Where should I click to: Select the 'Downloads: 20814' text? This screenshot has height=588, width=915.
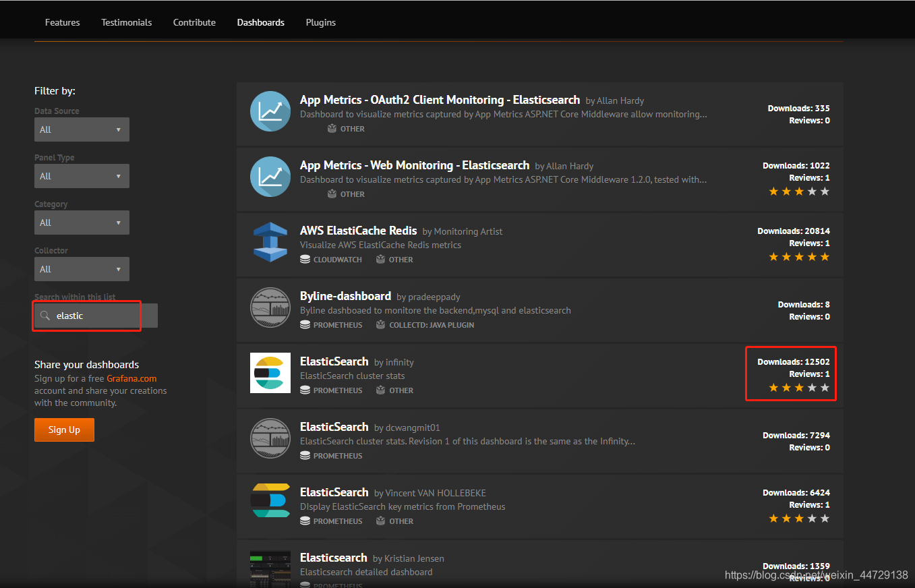[x=794, y=231]
